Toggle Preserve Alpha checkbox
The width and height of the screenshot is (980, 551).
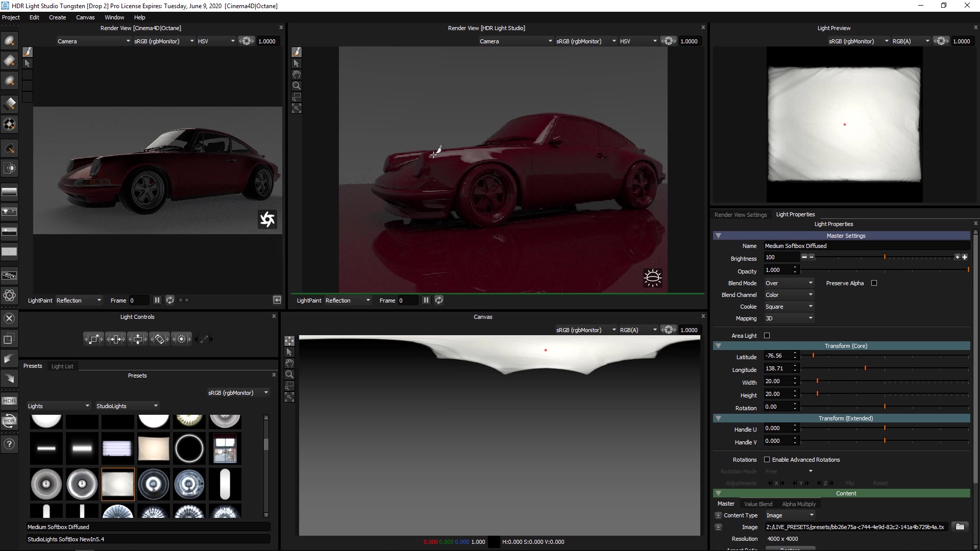[874, 283]
